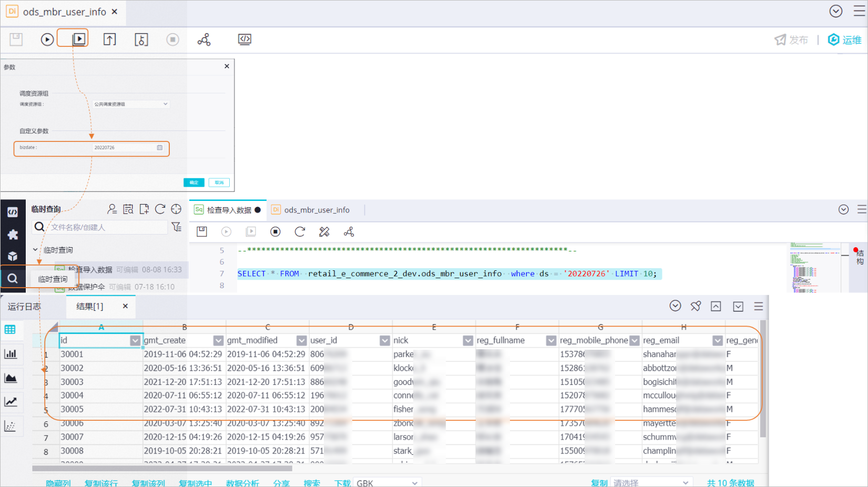Open the 运维 operations center link
The height and width of the screenshot is (487, 868).
tap(844, 40)
